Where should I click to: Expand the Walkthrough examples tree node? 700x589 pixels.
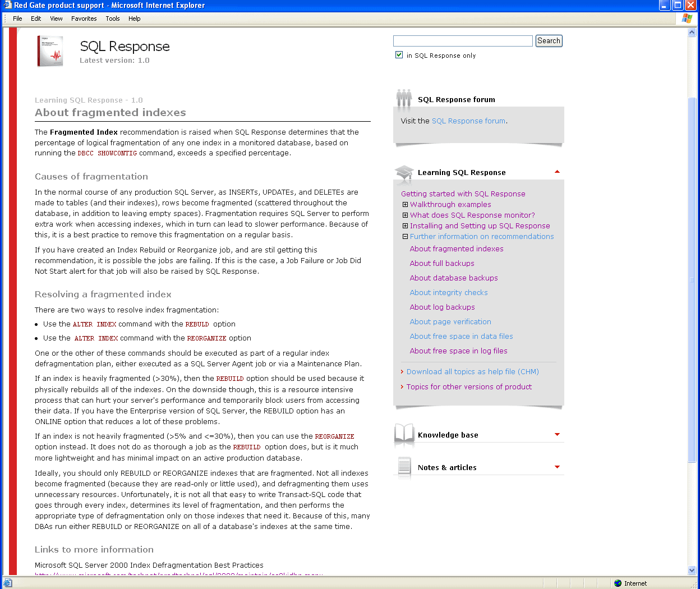pos(405,205)
